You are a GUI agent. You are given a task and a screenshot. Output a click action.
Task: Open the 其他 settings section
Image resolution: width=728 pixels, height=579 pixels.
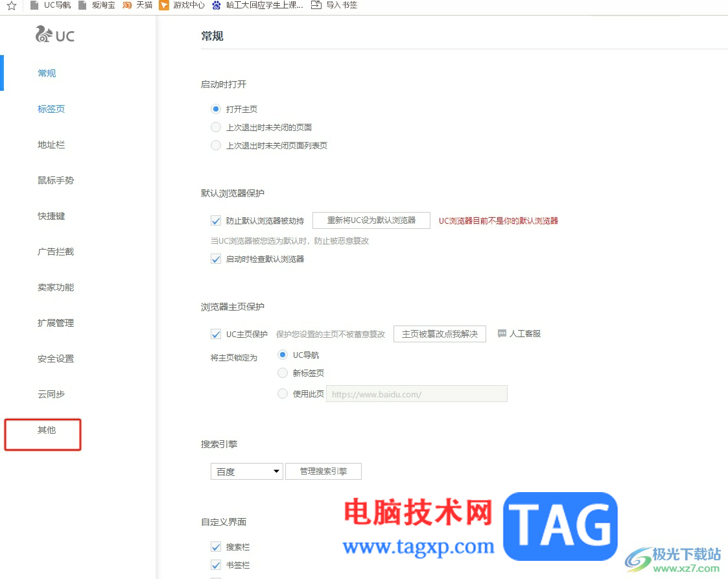(x=47, y=430)
